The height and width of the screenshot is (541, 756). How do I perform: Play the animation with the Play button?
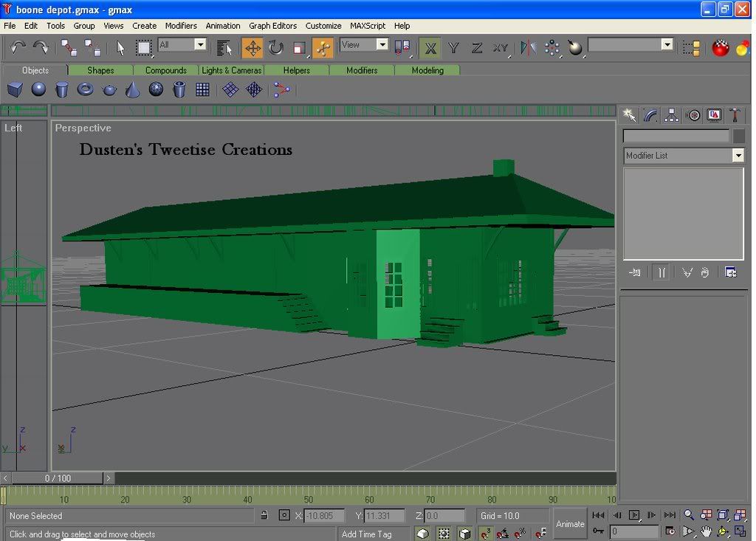[x=634, y=515]
